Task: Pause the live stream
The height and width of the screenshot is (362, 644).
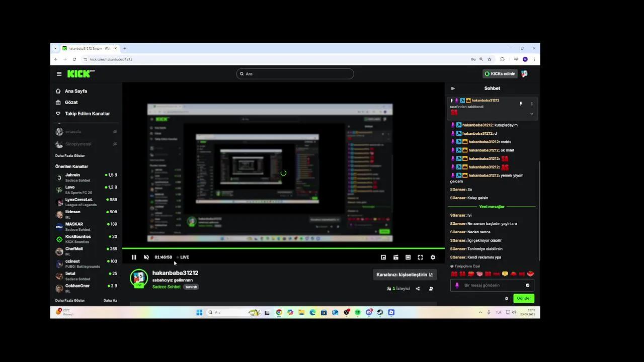Action: (x=134, y=257)
